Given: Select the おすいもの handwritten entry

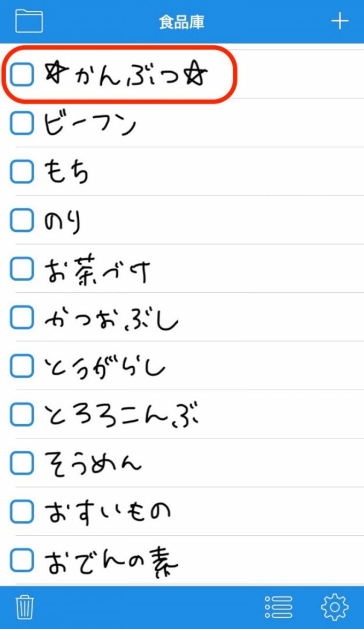Looking at the screenshot, I should (x=107, y=512).
